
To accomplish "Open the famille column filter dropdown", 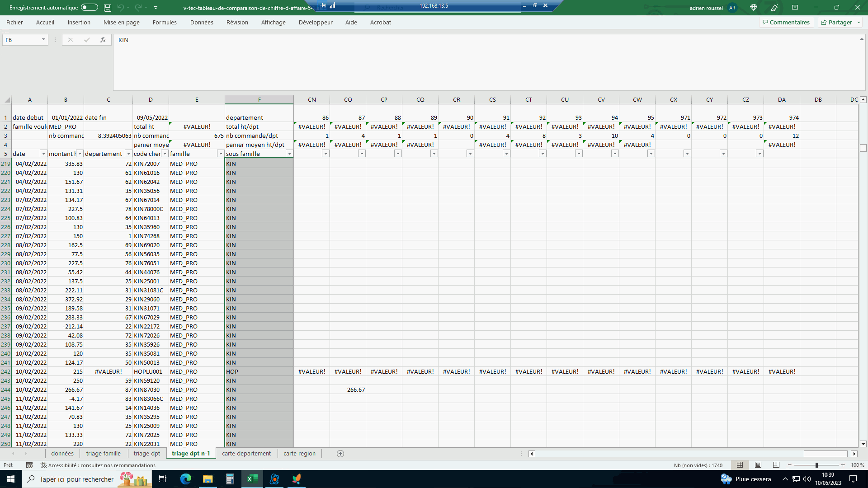I will coord(221,154).
